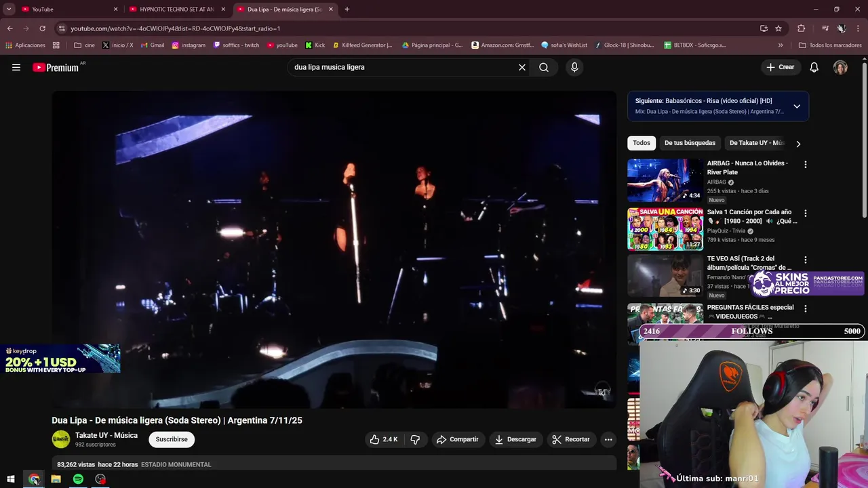Open options for PREGUNTAS FÁCILES video
Image resolution: width=868 pixels, height=488 pixels.
[806, 308]
